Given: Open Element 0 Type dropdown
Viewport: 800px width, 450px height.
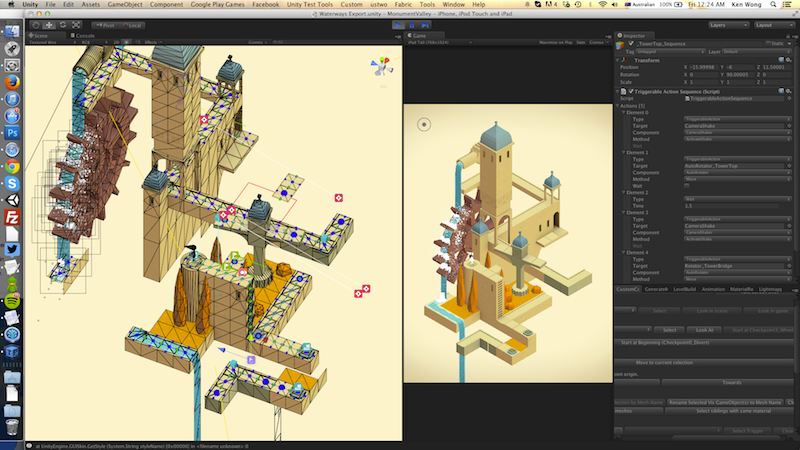Looking at the screenshot, I should (737, 119).
